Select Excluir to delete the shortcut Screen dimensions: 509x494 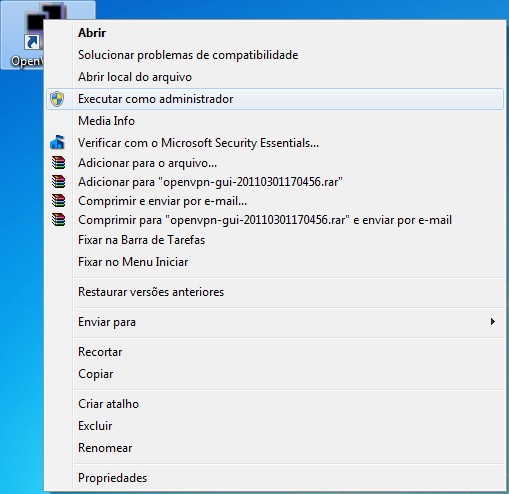click(x=275, y=426)
